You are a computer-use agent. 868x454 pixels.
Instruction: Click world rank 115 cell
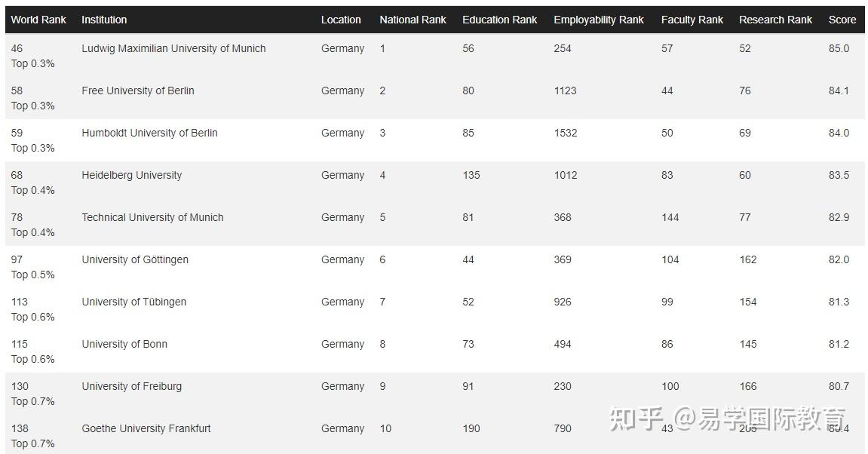pos(20,345)
